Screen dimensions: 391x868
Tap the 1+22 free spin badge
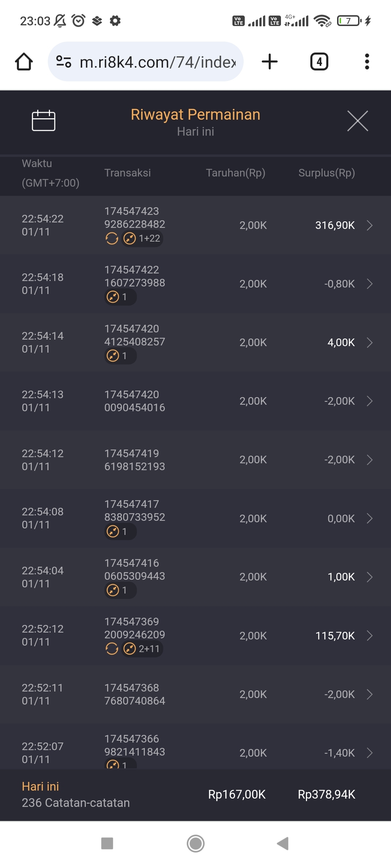tap(142, 239)
